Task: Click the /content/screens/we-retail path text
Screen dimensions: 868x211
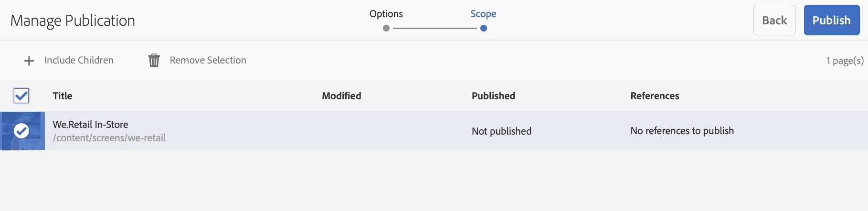Action: click(109, 138)
